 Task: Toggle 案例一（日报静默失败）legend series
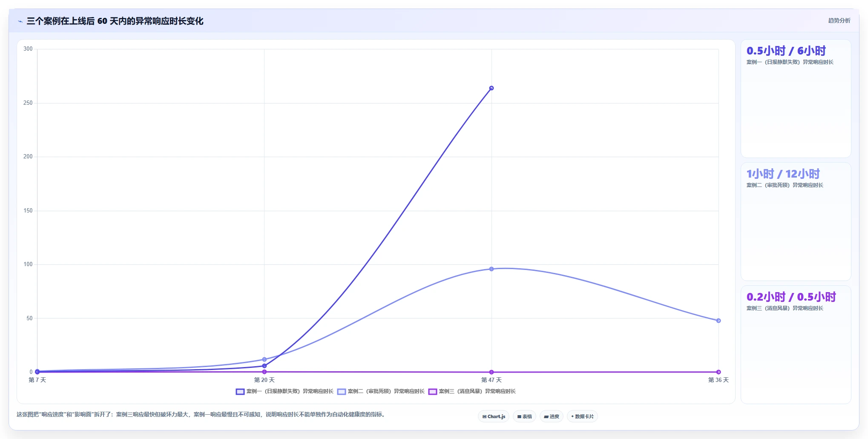click(285, 391)
